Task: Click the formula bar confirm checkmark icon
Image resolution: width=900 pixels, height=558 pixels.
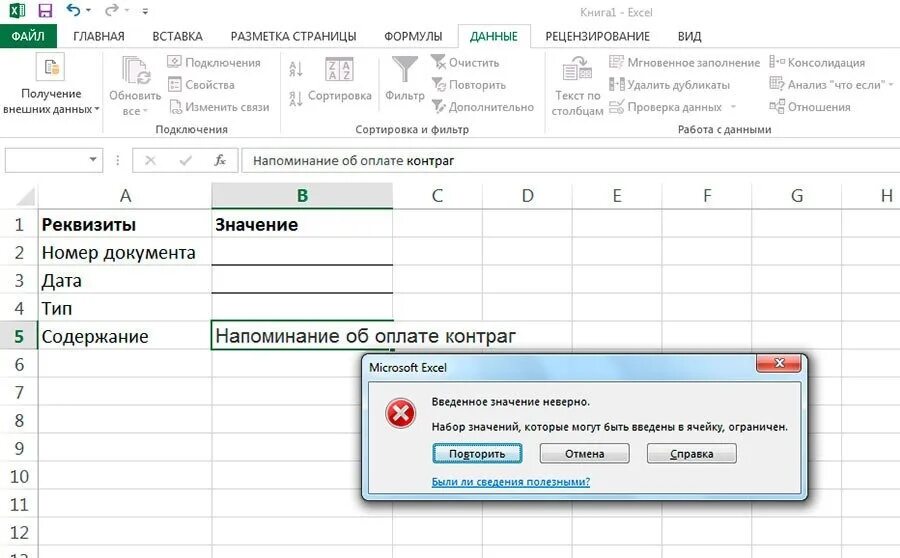Action: tap(185, 161)
